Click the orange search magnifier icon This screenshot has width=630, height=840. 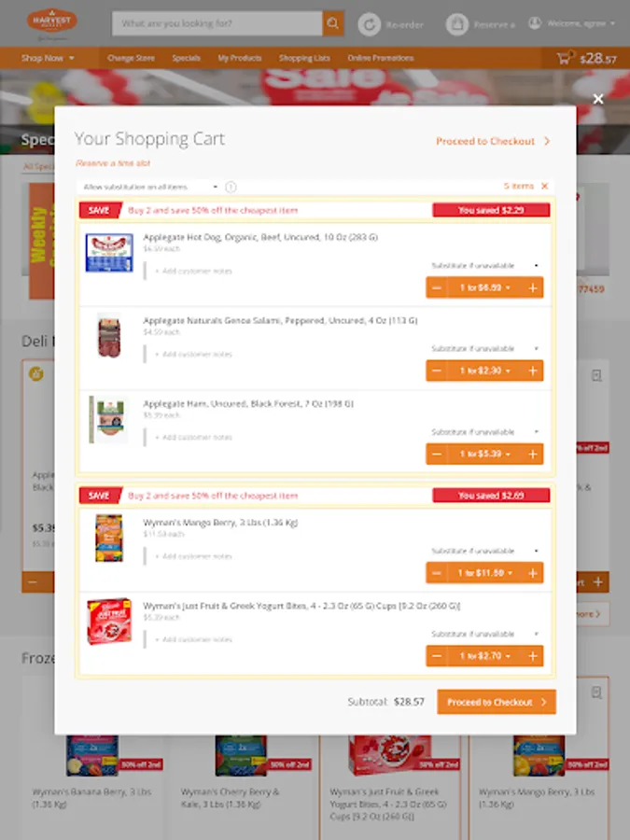(332, 23)
